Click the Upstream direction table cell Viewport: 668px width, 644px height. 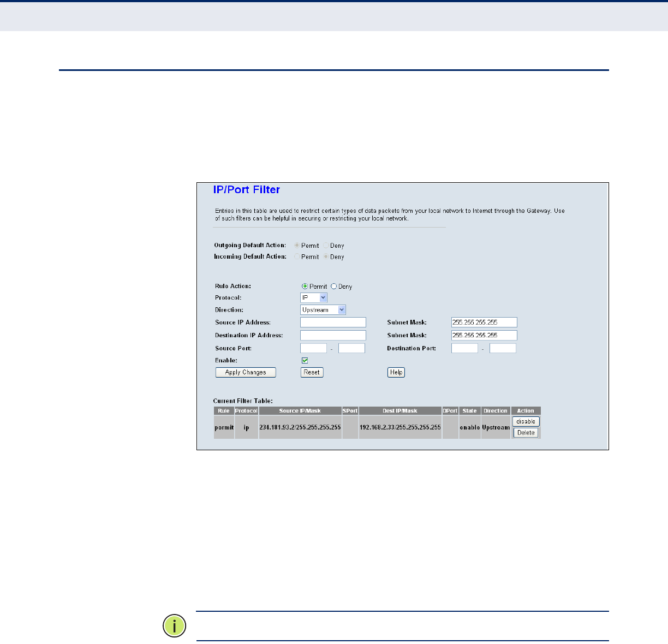pos(496,427)
